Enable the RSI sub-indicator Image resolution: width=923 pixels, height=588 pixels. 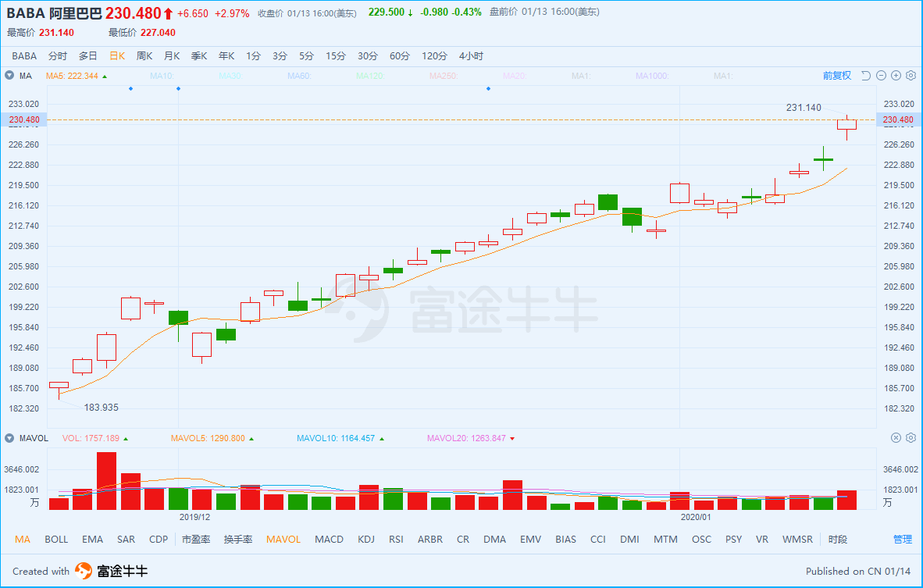[396, 539]
